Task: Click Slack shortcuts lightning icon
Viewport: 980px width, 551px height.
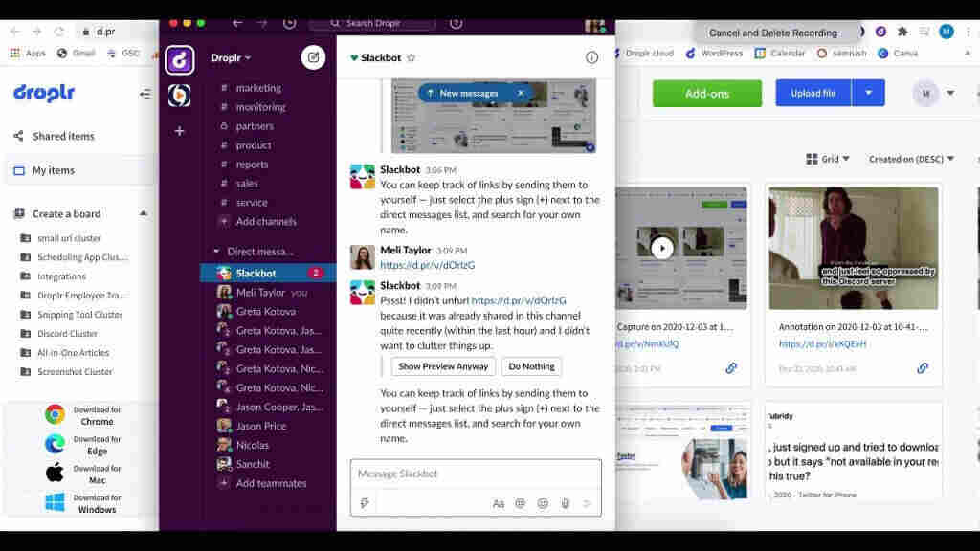Action: 365,503
